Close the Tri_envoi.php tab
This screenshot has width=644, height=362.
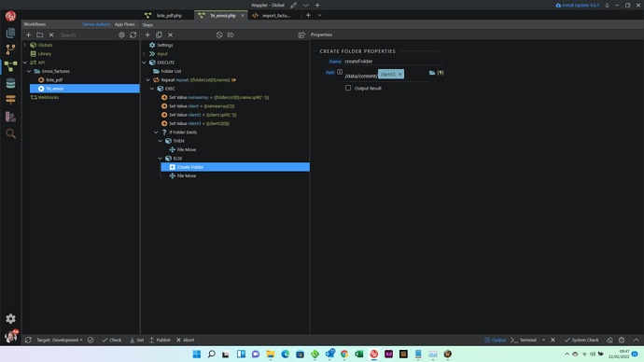(243, 15)
